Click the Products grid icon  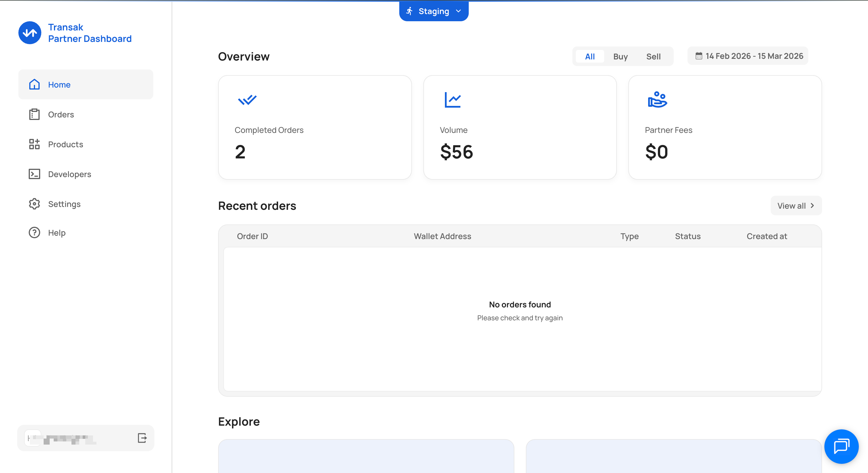pos(34,144)
